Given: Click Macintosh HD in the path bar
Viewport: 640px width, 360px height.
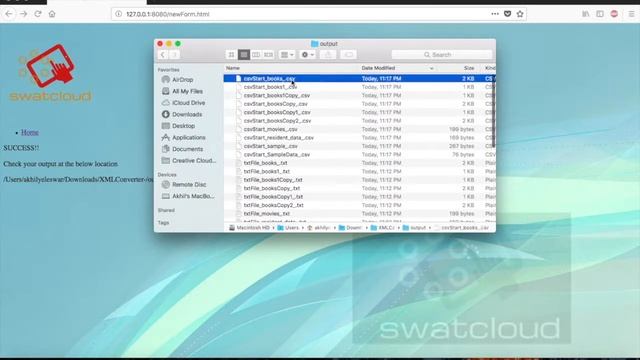Looking at the screenshot, I should point(249,228).
